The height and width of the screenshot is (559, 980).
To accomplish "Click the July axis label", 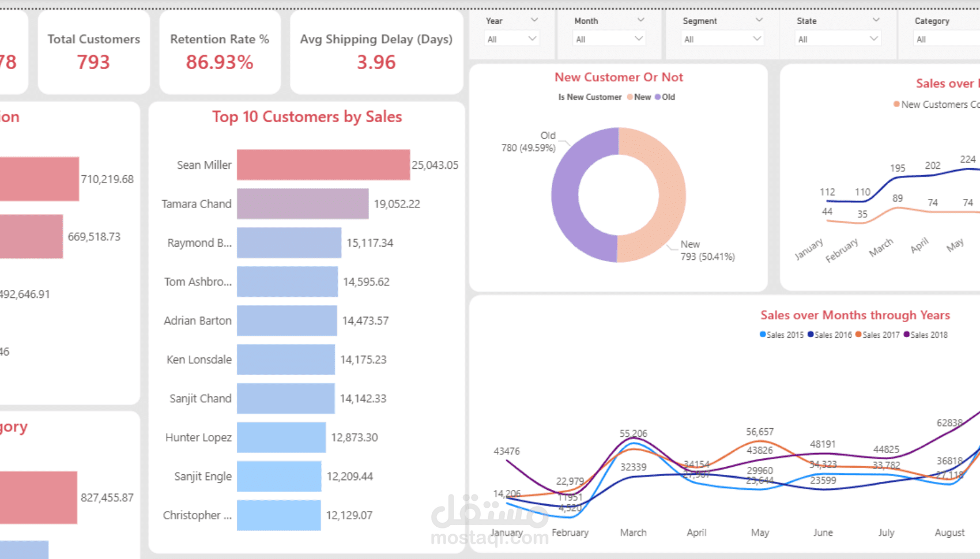I will 886,532.
